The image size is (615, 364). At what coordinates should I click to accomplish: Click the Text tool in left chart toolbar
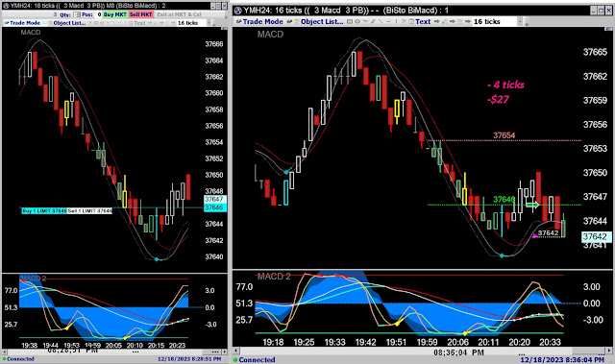tap(139, 23)
